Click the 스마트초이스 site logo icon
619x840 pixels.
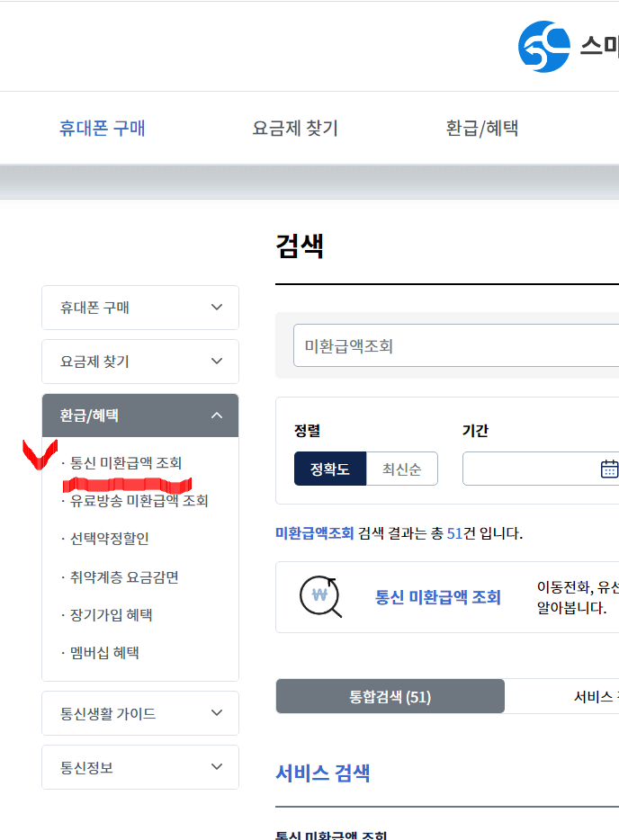[x=543, y=45]
